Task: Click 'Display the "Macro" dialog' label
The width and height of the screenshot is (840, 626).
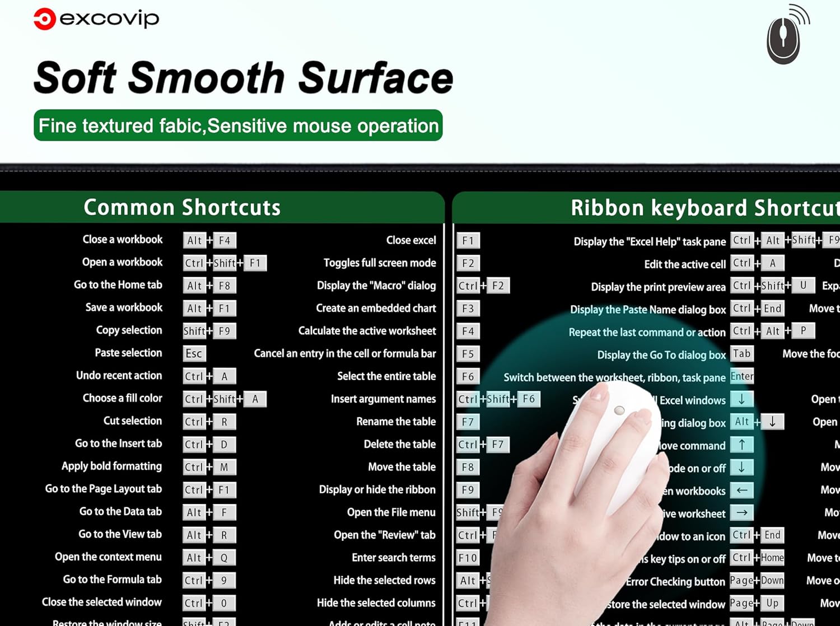Action: (376, 286)
